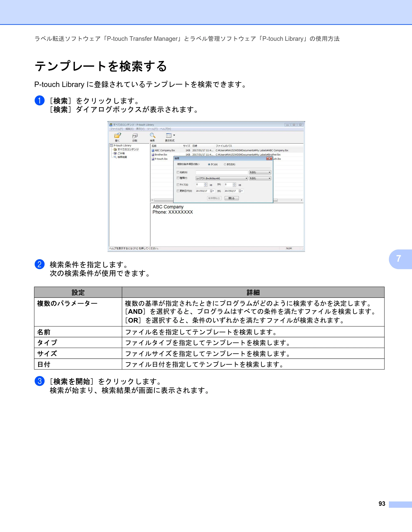Open the start date calendar dropdown
The image size is (412, 532).
(x=212, y=191)
